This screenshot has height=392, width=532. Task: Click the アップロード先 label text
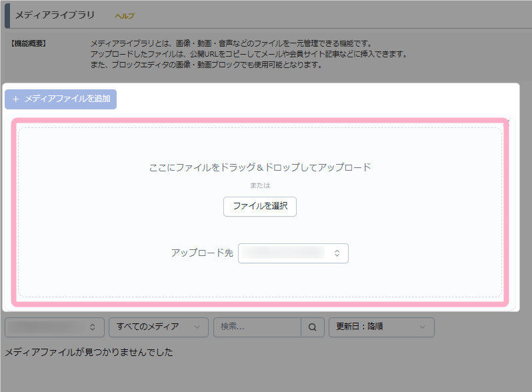click(x=202, y=253)
